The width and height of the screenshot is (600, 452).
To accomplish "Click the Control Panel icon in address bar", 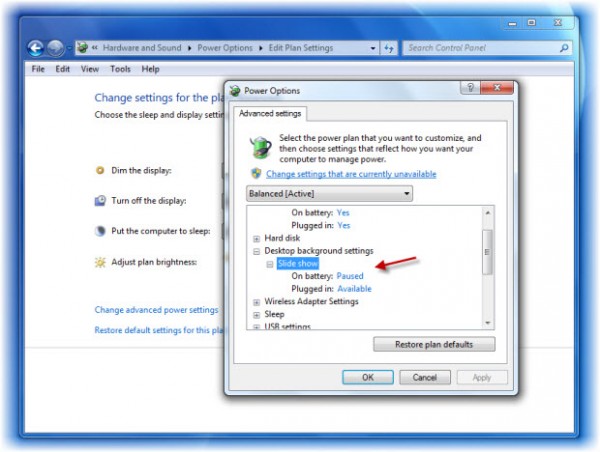I will (82, 48).
